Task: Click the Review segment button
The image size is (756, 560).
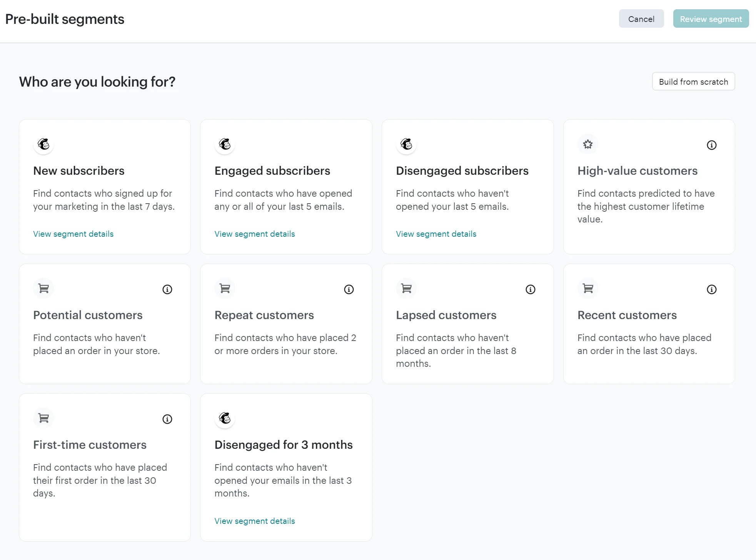Action: (x=711, y=19)
